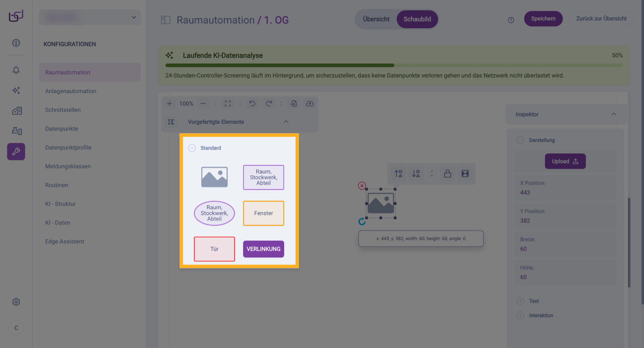Click the undo icon in canvas toolbar
Viewport: 644px width, 348px height.
(x=252, y=104)
